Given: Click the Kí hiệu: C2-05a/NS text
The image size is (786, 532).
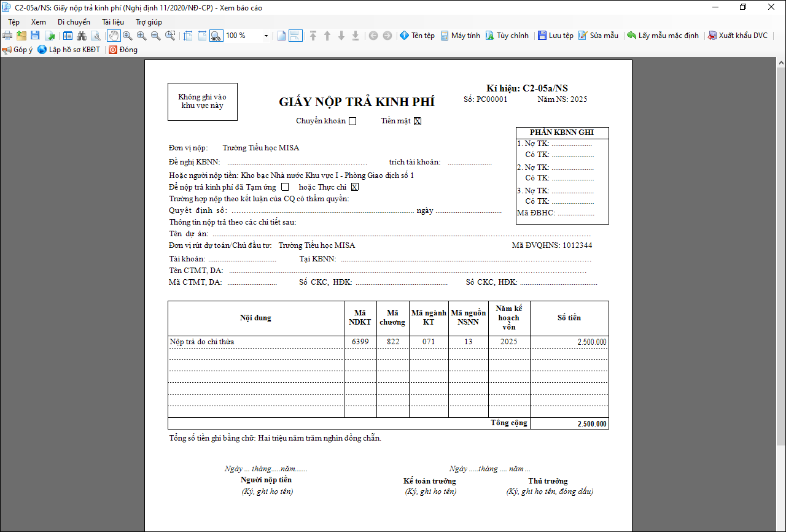Looking at the screenshot, I should point(527,88).
